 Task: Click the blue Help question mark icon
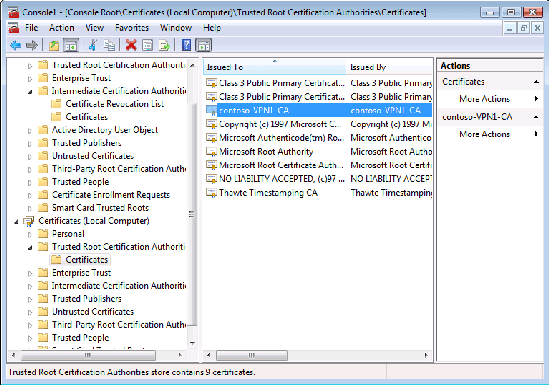tap(187, 45)
